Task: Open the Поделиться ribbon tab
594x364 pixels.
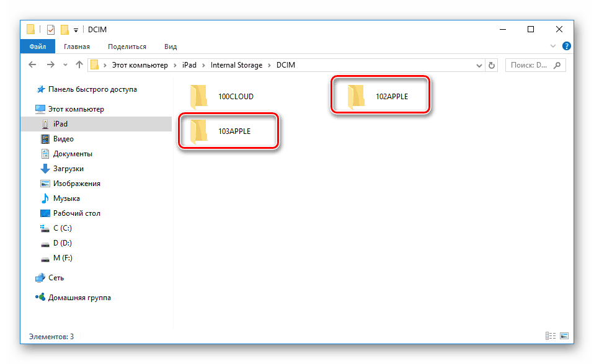Action: click(x=127, y=47)
